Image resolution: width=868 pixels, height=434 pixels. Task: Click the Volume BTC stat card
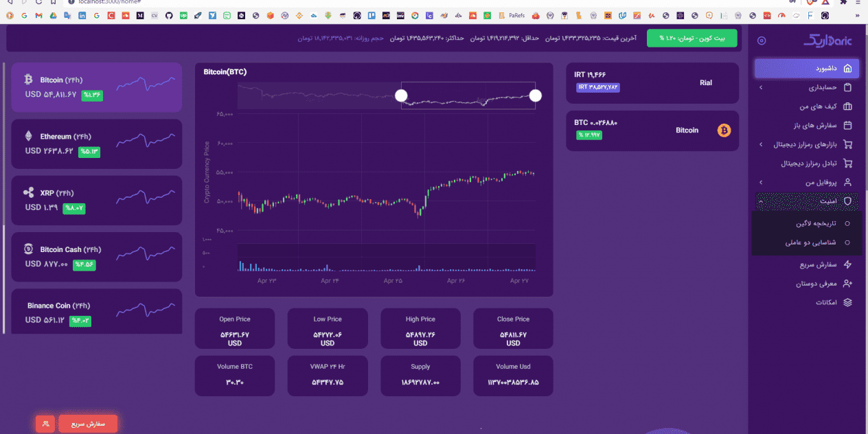[x=235, y=376]
